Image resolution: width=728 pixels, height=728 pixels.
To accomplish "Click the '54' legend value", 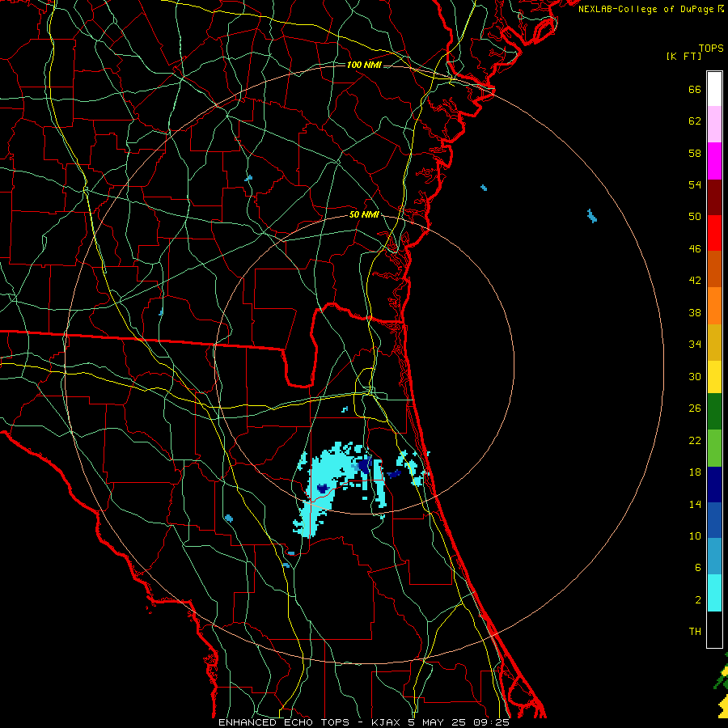I will point(695,184).
